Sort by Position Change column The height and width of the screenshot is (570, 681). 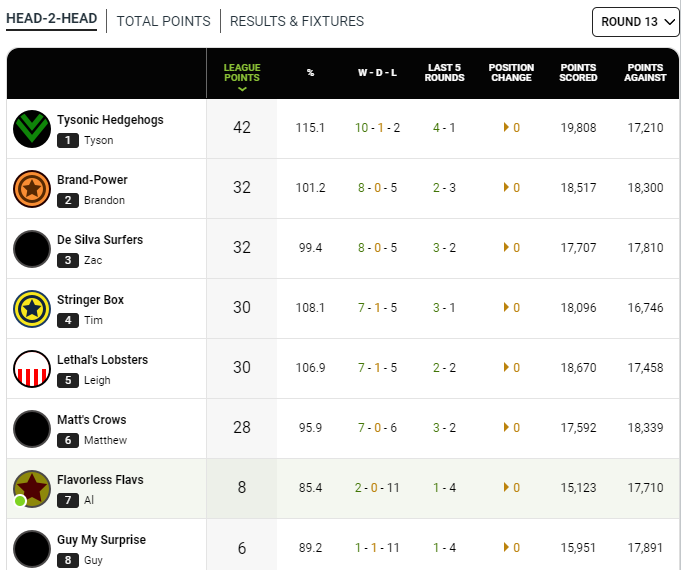click(x=511, y=73)
